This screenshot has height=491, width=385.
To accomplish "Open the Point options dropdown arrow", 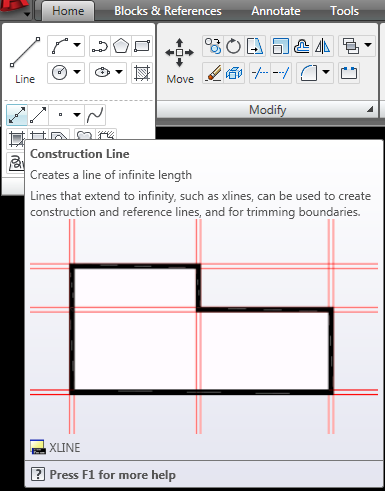I will [x=77, y=115].
